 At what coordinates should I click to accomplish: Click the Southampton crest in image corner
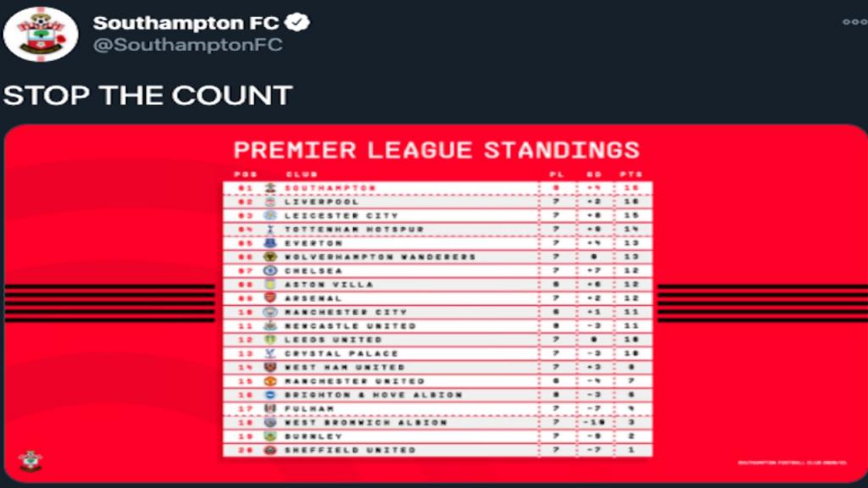[x=30, y=460]
